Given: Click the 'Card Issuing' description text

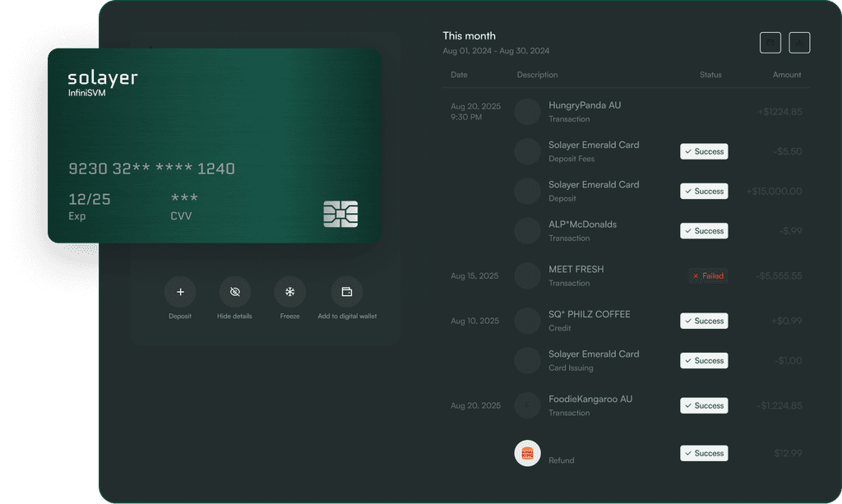Looking at the screenshot, I should coord(571,368).
